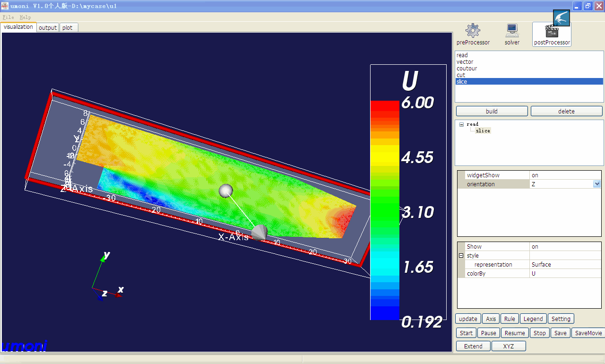Image resolution: width=605 pixels, height=364 pixels.
Task: Open the File menu
Action: 8,17
